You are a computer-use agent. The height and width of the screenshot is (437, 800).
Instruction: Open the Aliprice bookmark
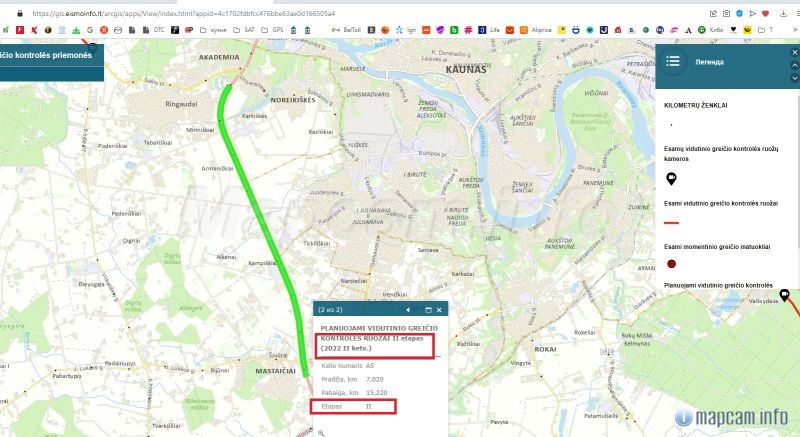541,30
